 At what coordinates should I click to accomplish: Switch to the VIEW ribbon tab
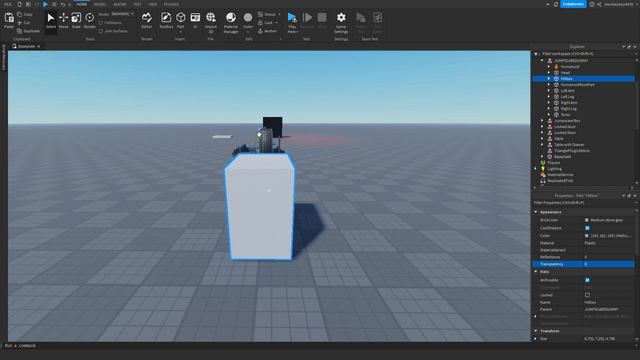click(x=153, y=4)
